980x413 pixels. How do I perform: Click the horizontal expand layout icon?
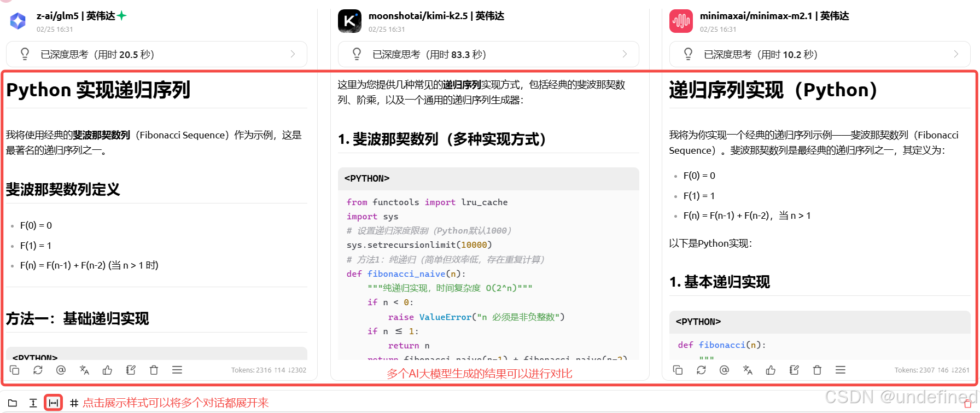pos(54,403)
